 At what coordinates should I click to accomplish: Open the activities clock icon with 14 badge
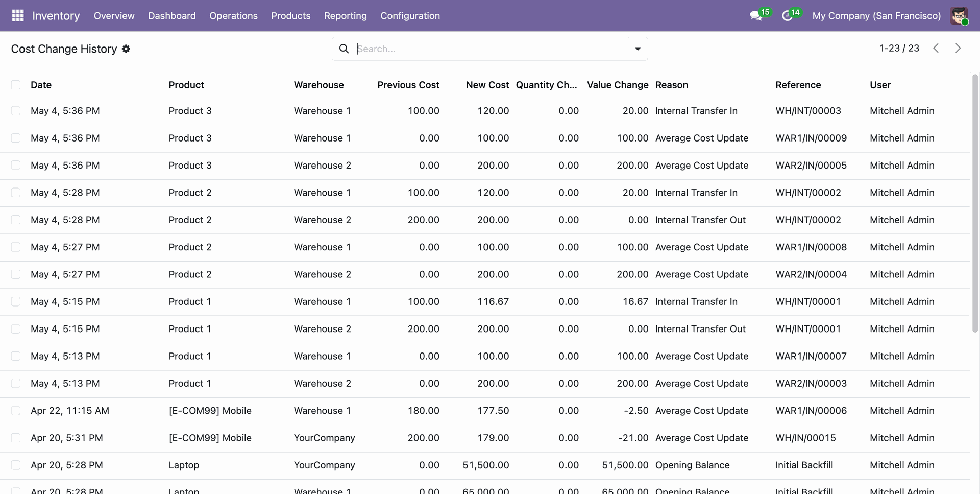click(x=787, y=16)
